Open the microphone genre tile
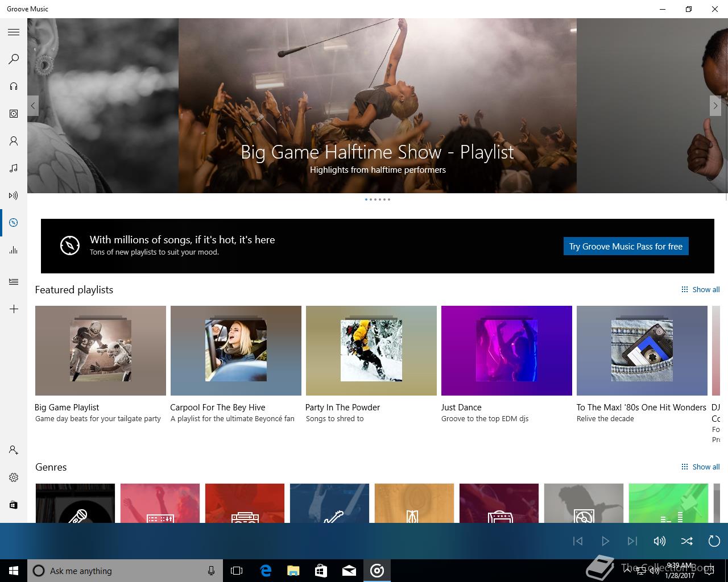The image size is (728, 582). point(75,503)
